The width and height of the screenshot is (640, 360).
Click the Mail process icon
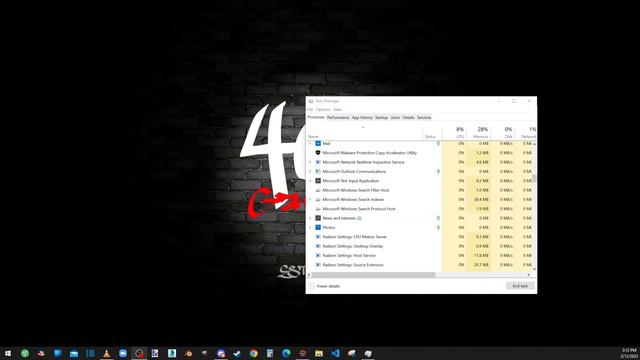click(x=318, y=143)
